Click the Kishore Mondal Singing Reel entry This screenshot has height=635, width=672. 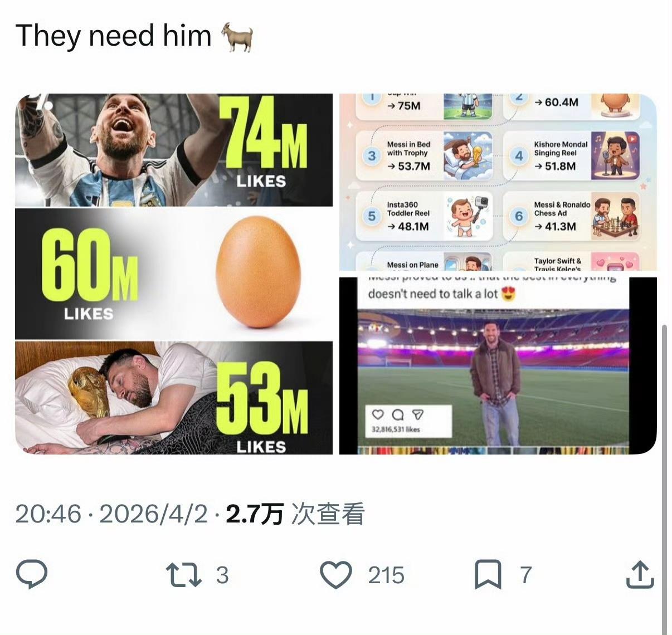point(572,156)
